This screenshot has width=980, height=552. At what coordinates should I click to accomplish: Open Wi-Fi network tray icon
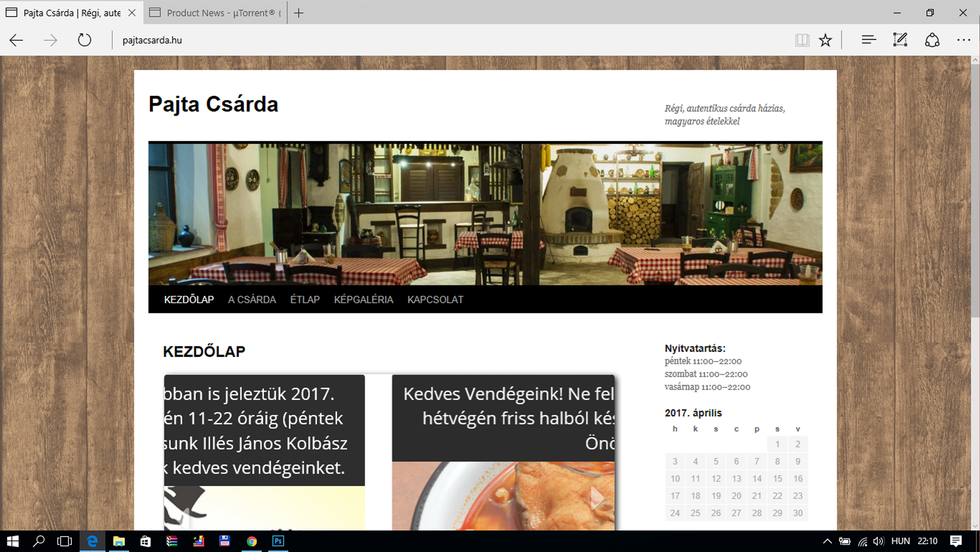pyautogui.click(x=862, y=541)
